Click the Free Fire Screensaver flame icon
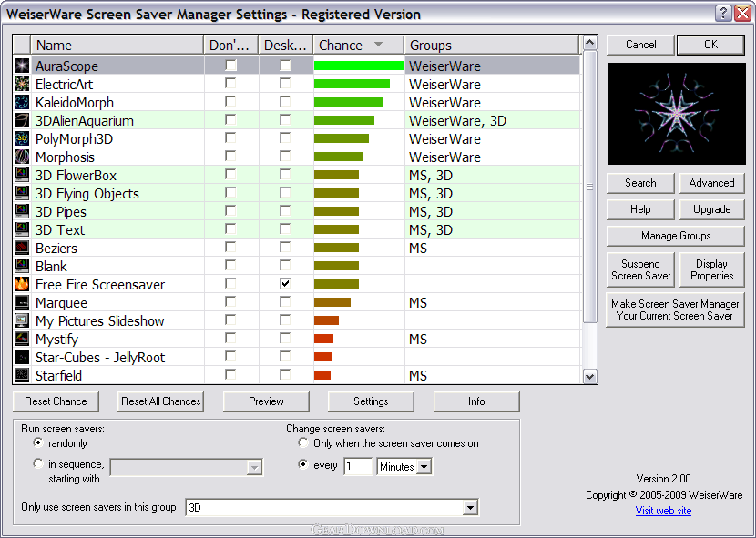 [22, 284]
